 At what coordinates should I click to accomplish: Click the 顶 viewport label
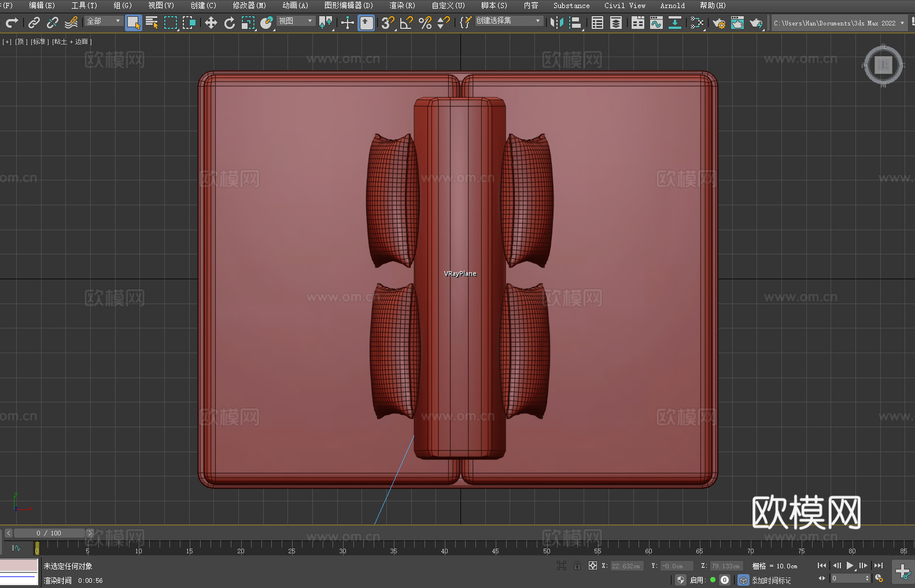(x=21, y=42)
